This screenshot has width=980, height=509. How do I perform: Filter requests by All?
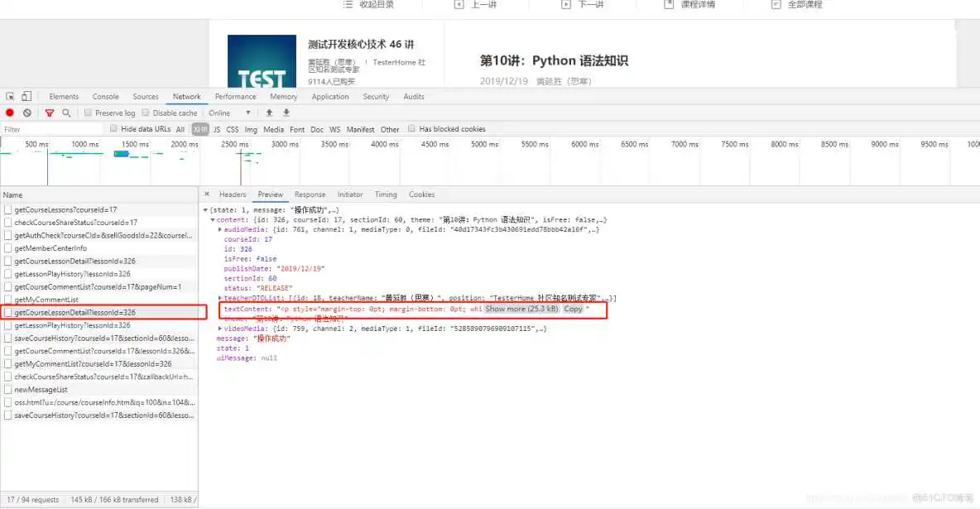click(x=180, y=129)
